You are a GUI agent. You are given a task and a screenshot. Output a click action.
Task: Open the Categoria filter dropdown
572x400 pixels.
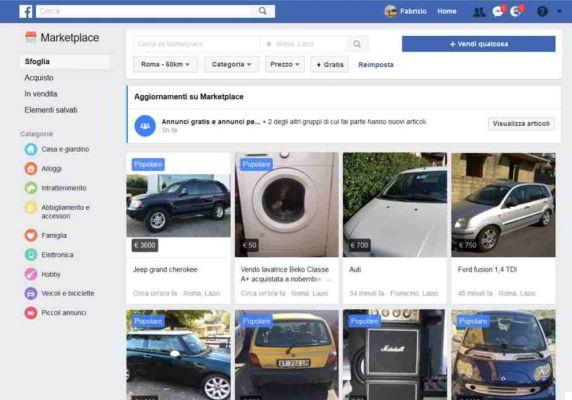click(231, 65)
